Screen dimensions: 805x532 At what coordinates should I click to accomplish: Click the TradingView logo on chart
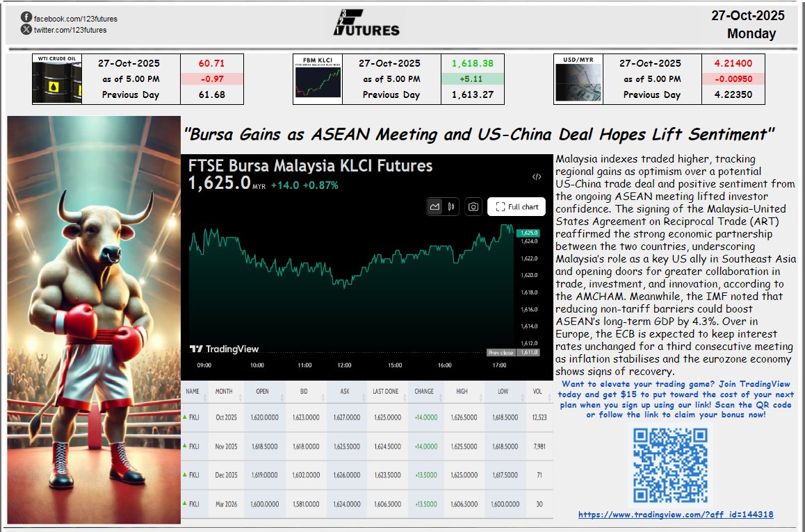pos(225,349)
